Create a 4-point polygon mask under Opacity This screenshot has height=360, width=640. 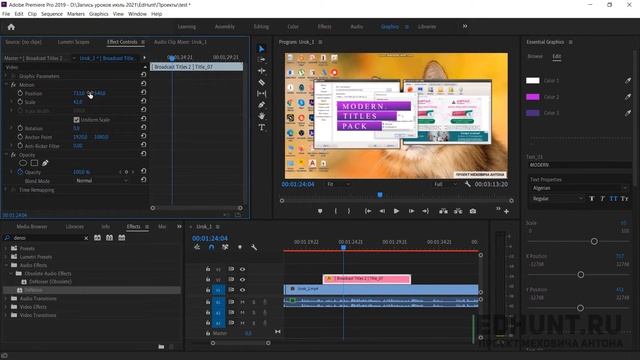tap(34, 163)
